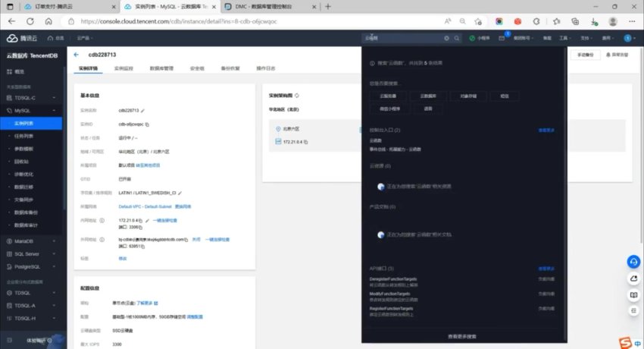Copy the internal address 172.21.0.4 in basic info
The width and height of the screenshot is (644, 349).
[140, 221]
